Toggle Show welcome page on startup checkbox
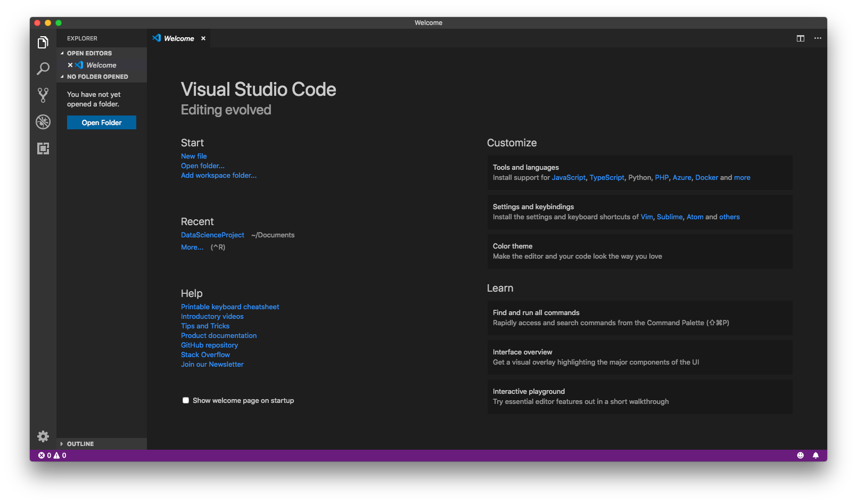 pos(186,400)
